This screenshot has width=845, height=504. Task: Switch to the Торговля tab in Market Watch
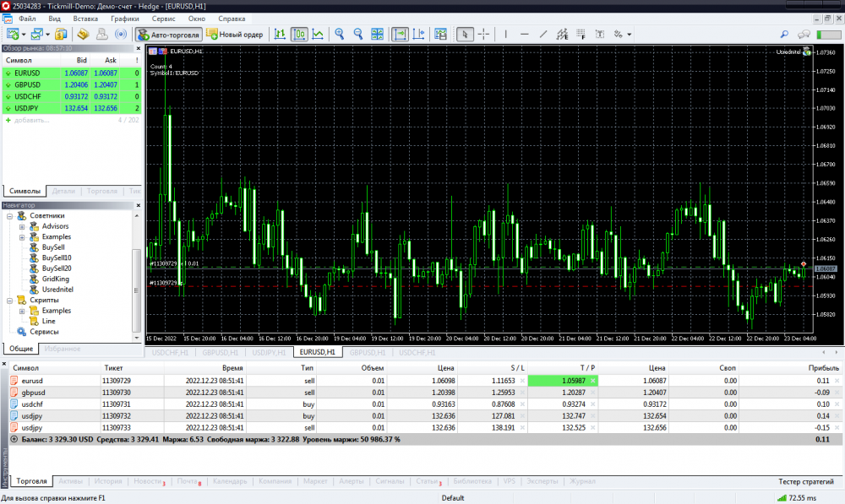(102, 191)
